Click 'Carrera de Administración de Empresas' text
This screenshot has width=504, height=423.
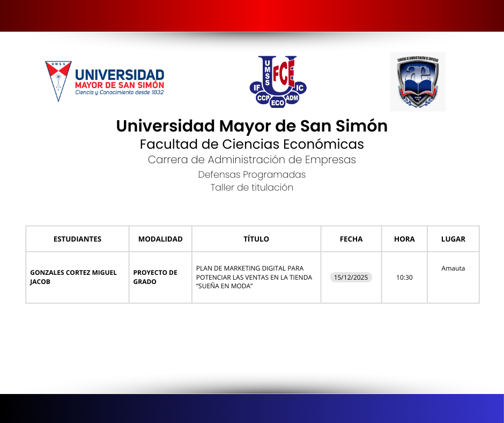251,160
